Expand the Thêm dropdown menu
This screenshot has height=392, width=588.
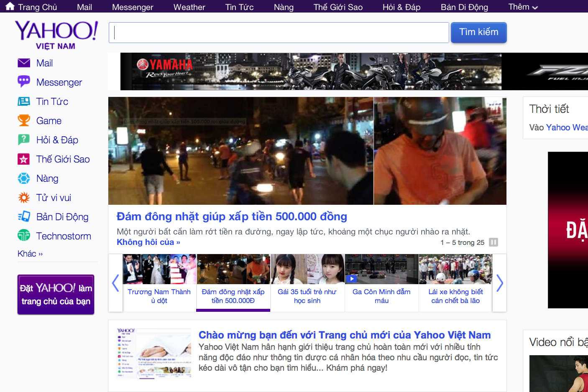point(523,7)
